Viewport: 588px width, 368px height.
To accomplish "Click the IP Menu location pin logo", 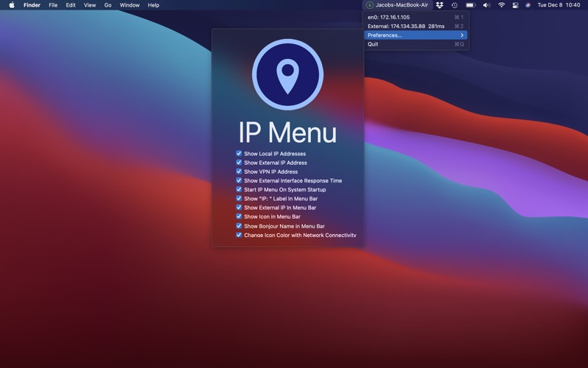I will (x=287, y=74).
